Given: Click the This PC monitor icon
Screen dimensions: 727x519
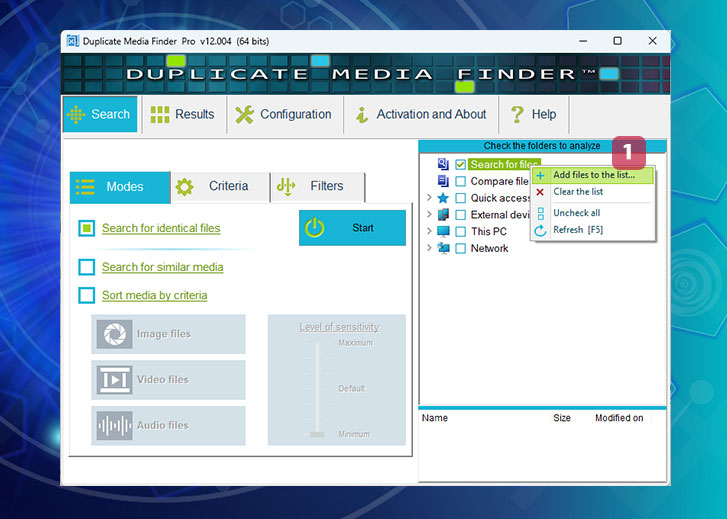Looking at the screenshot, I should 443,231.
